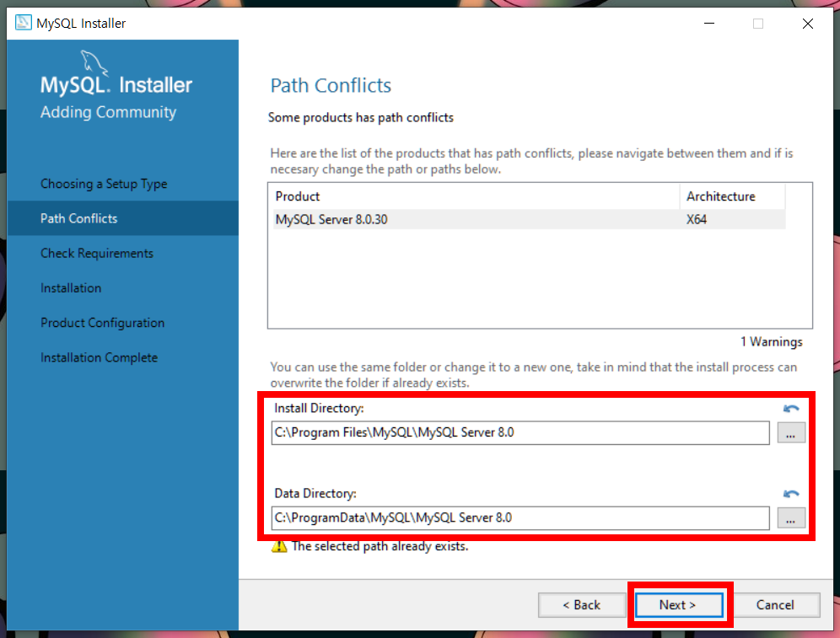
Task: Cancel the MySQL installation
Action: (775, 605)
